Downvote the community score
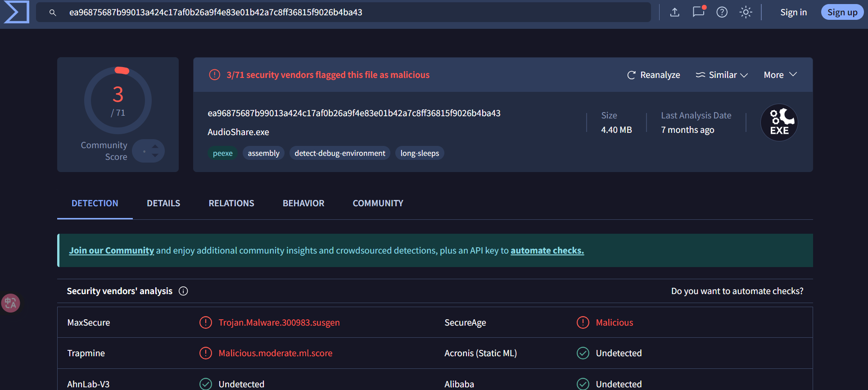Image resolution: width=868 pixels, height=390 pixels. coord(155,155)
